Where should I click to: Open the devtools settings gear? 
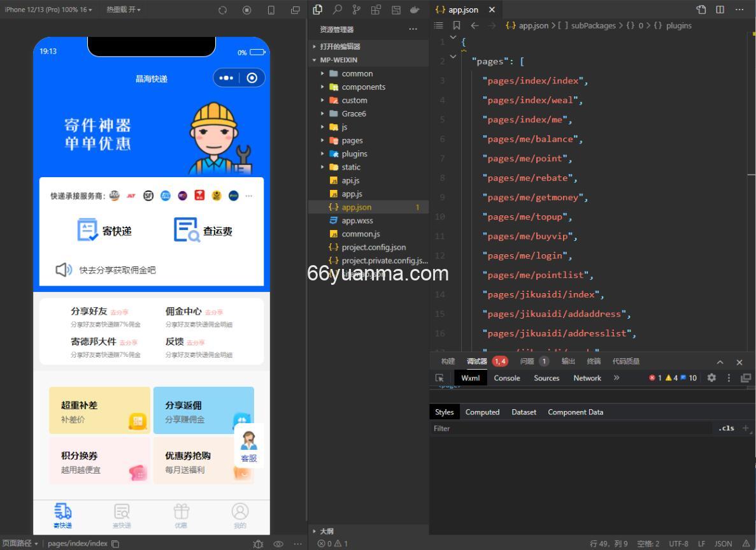(711, 378)
